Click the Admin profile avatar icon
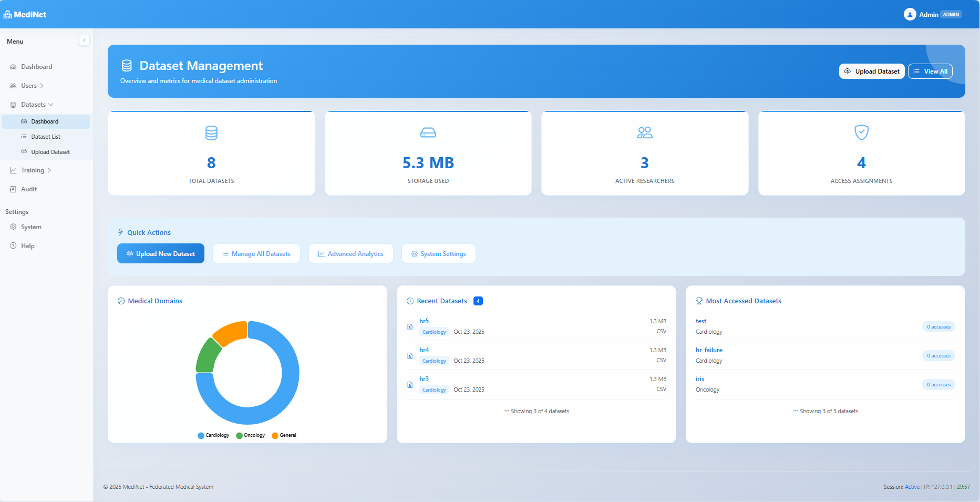The width and height of the screenshot is (980, 502). (911, 14)
